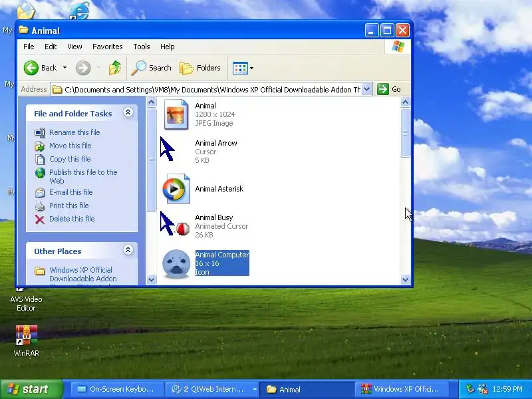
Task: Click the Internet Explorer desktop icon
Action: (79, 10)
